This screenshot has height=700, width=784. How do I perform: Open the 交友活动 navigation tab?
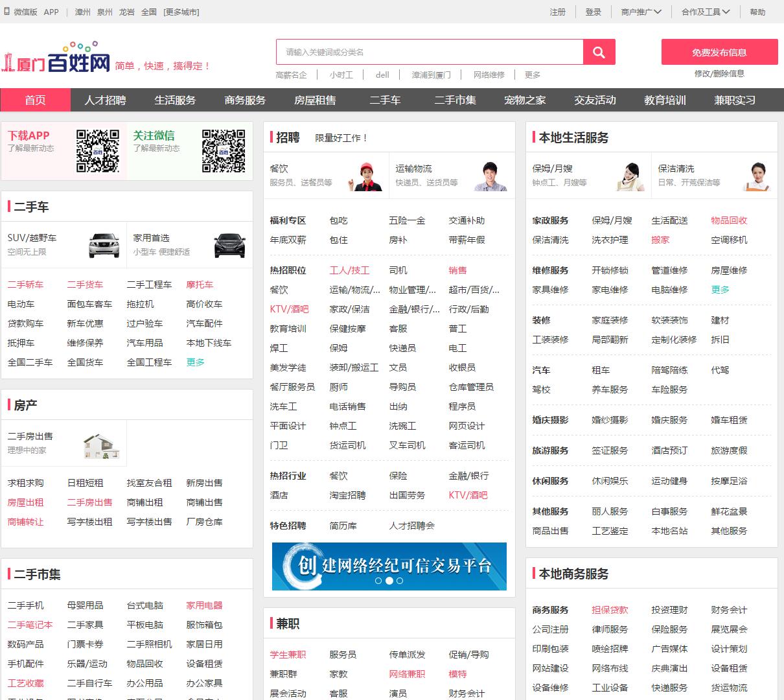tap(595, 100)
